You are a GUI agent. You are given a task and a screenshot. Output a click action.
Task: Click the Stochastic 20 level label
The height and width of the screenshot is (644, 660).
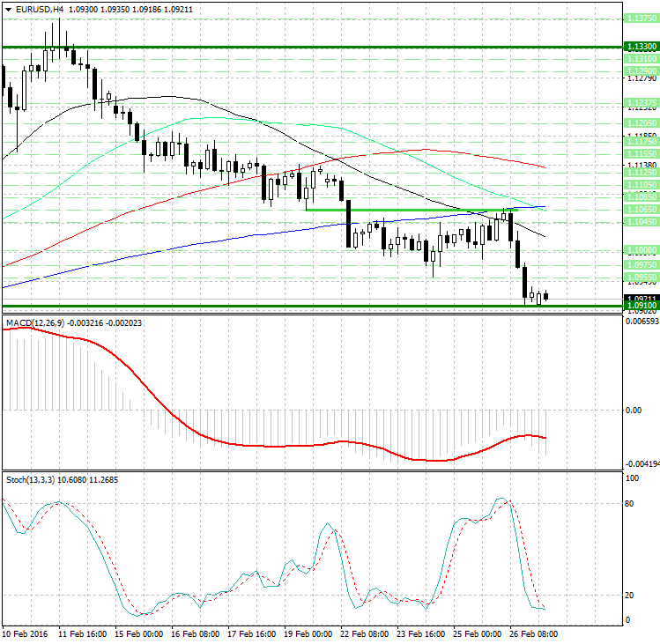click(x=629, y=596)
